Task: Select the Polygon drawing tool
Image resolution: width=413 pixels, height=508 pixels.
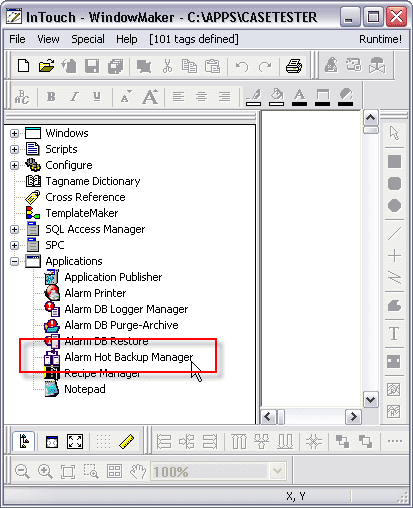Action: (x=394, y=306)
